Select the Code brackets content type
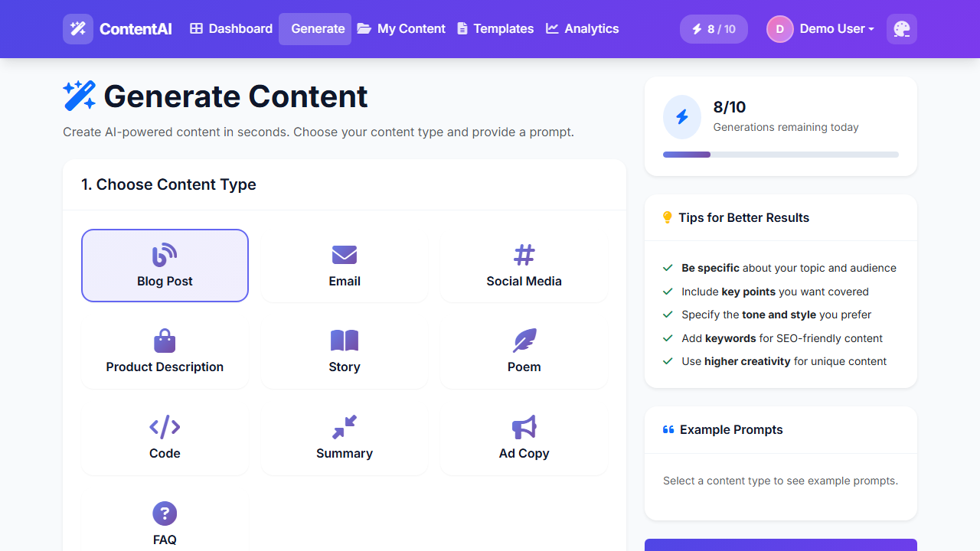This screenshot has height=551, width=980. pos(165,438)
